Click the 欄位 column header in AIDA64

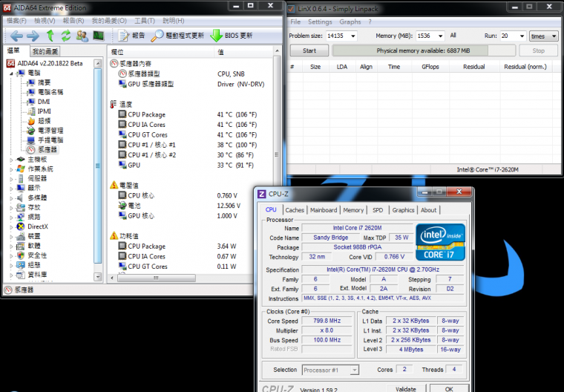coord(161,52)
